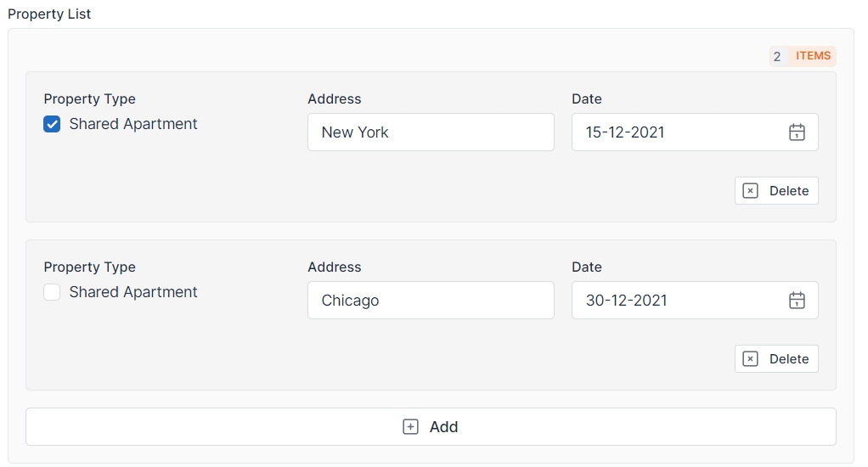Click the Shared Apartment label in the Chicago entry
This screenshot has width=868, height=467.
133,292
